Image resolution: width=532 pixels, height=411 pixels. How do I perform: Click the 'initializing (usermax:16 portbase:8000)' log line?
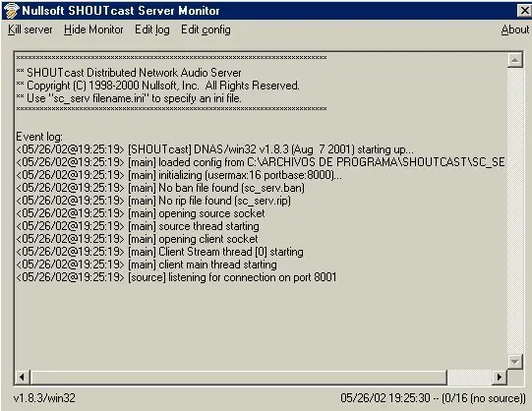[x=179, y=175]
